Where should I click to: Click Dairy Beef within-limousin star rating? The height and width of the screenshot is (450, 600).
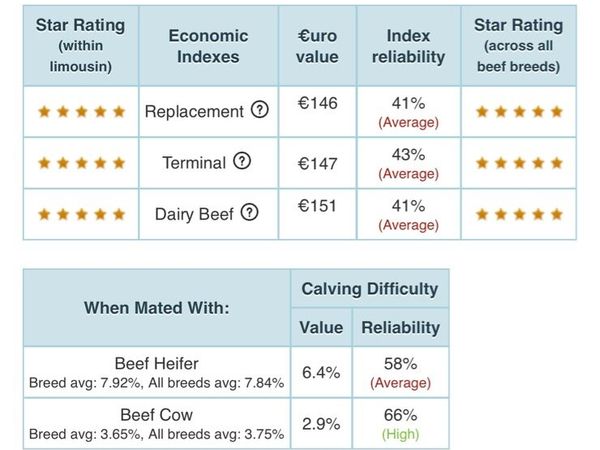point(82,214)
